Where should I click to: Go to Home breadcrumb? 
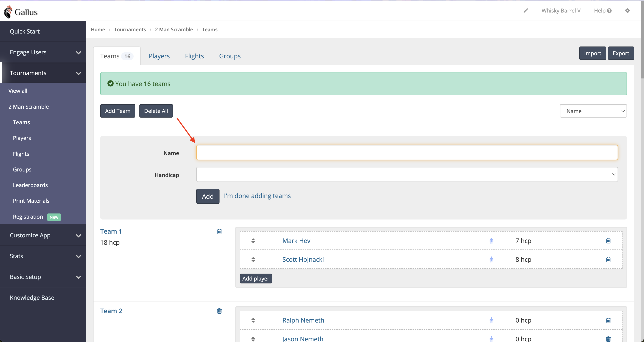pyautogui.click(x=98, y=30)
